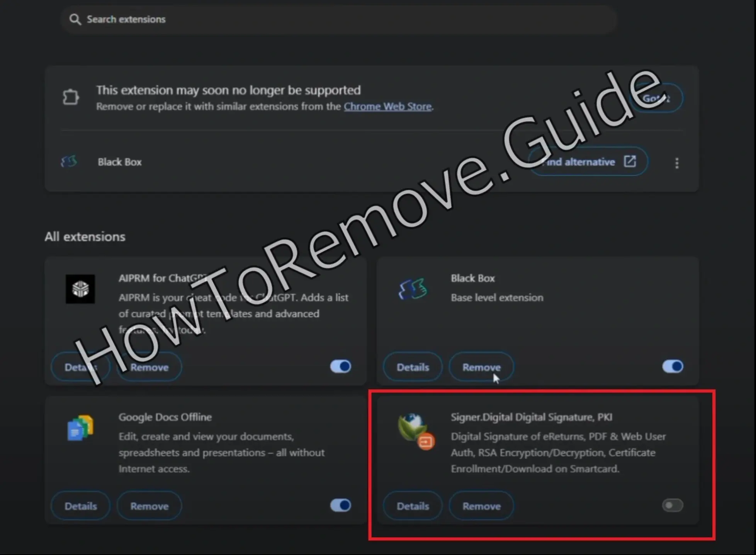Remove the AIPRM for ChatGPT extension
Viewport: 756px width, 555px height.
click(x=149, y=367)
